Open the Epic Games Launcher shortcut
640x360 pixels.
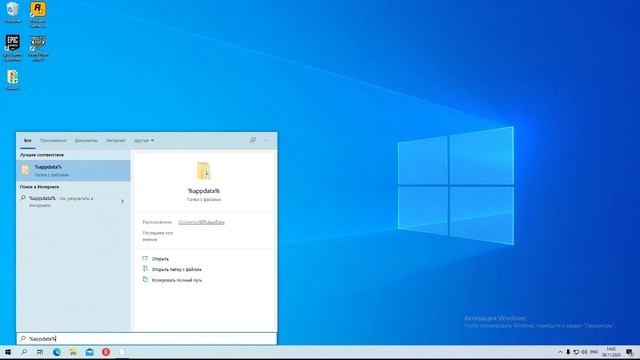(13, 48)
